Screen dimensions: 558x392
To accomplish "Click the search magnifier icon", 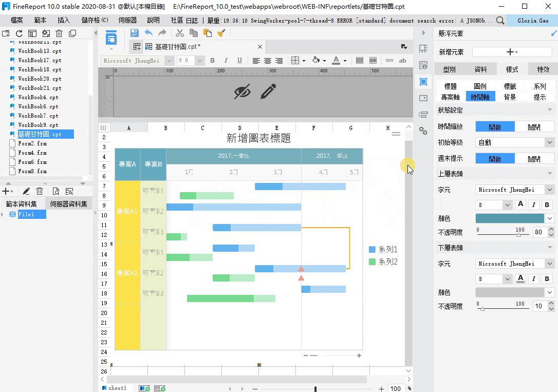I will (x=500, y=20).
